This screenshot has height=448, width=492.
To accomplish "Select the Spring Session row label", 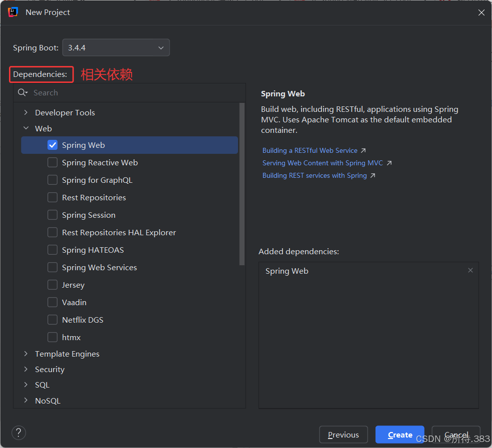I will click(88, 215).
